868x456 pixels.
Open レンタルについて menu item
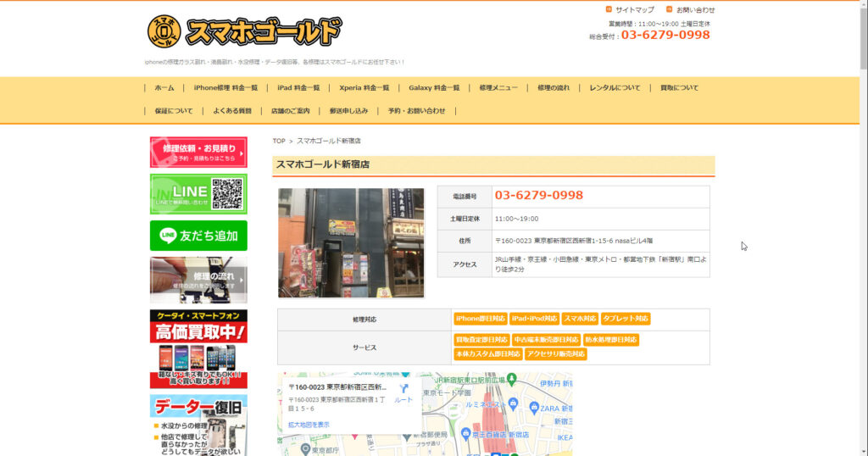coord(615,88)
